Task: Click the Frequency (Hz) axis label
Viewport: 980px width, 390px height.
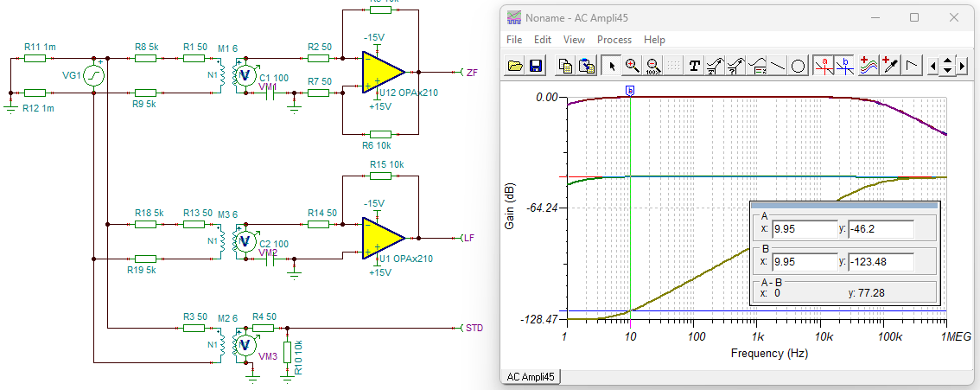Action: [769, 354]
